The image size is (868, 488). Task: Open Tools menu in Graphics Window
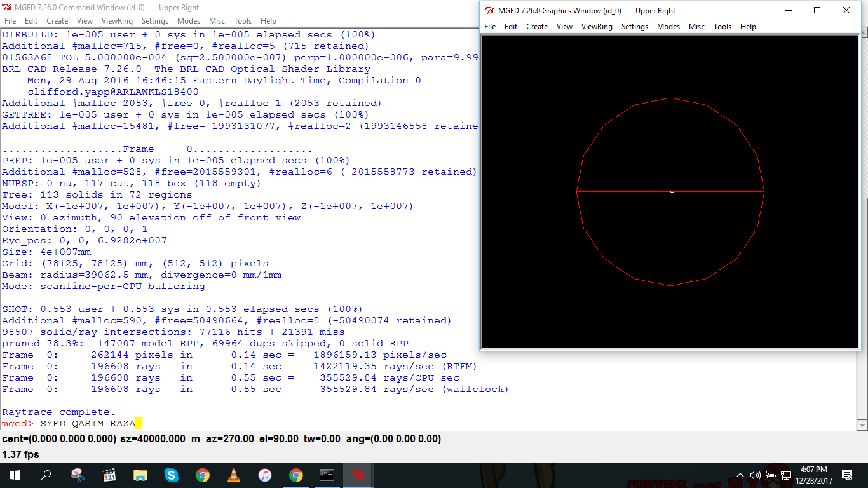[x=722, y=27]
